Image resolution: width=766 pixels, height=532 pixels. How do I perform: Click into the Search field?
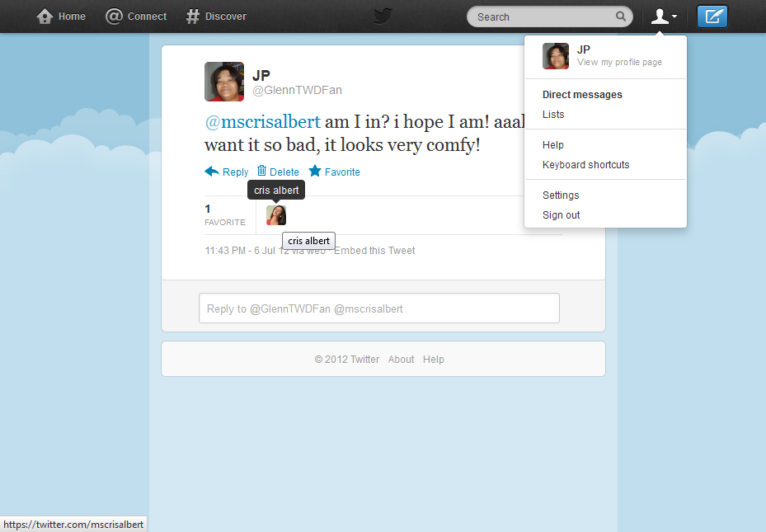click(550, 16)
